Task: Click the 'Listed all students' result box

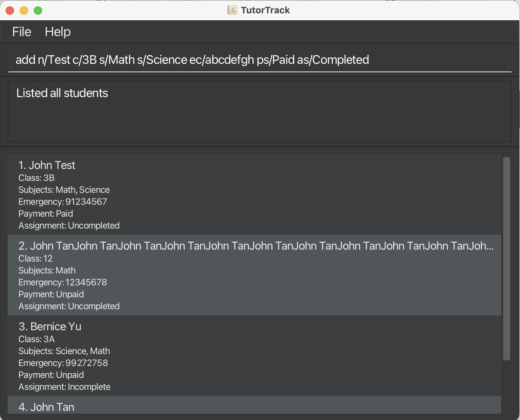Action: coord(260,111)
